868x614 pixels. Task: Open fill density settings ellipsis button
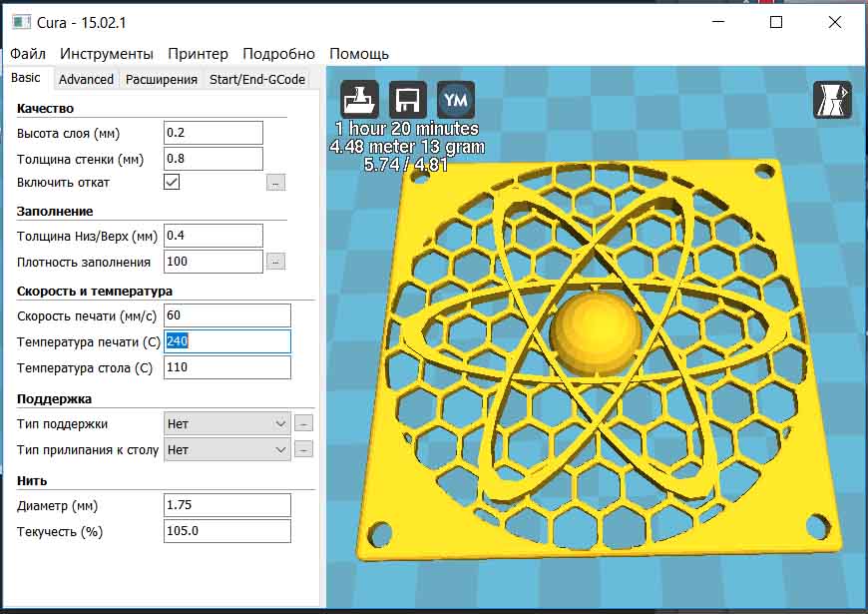coord(275,262)
